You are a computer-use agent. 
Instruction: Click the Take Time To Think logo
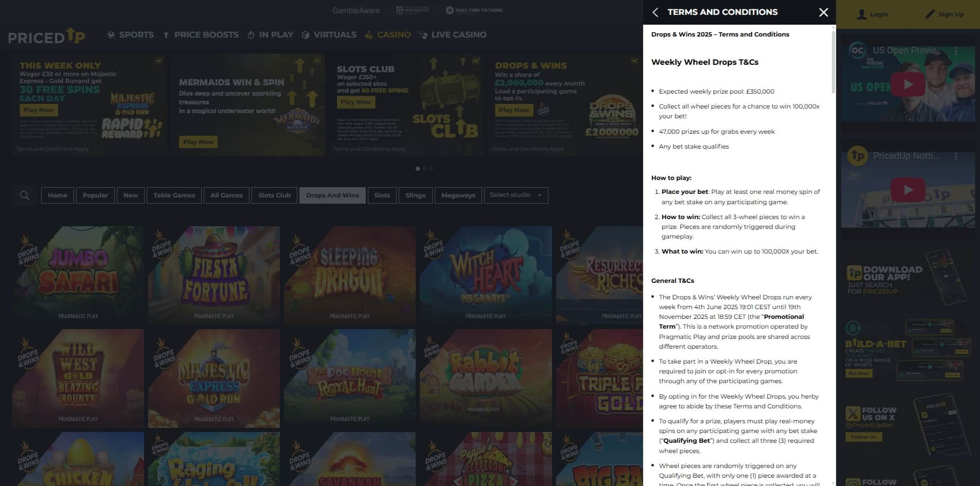point(474,10)
